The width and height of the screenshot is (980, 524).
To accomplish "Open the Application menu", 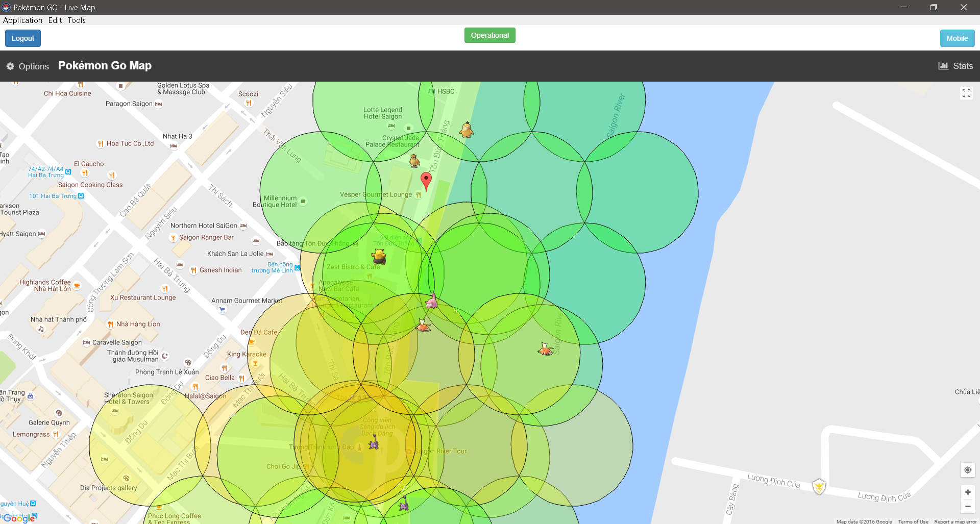I will click(22, 20).
